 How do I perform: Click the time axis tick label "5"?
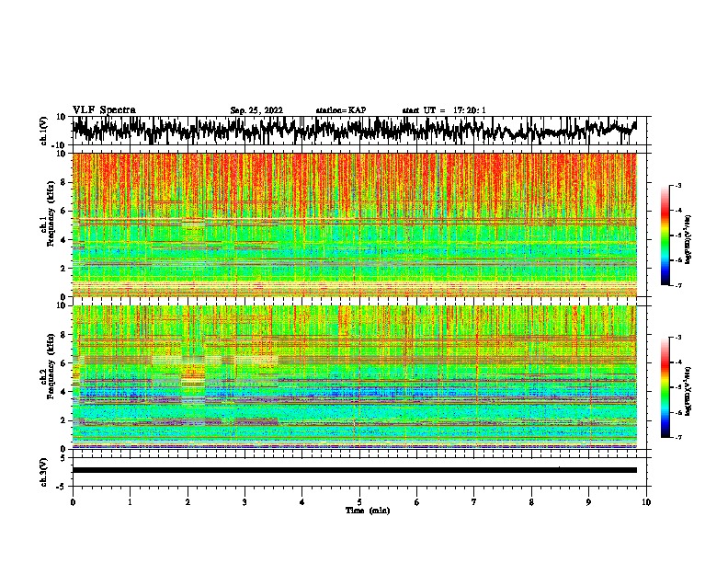[359, 502]
